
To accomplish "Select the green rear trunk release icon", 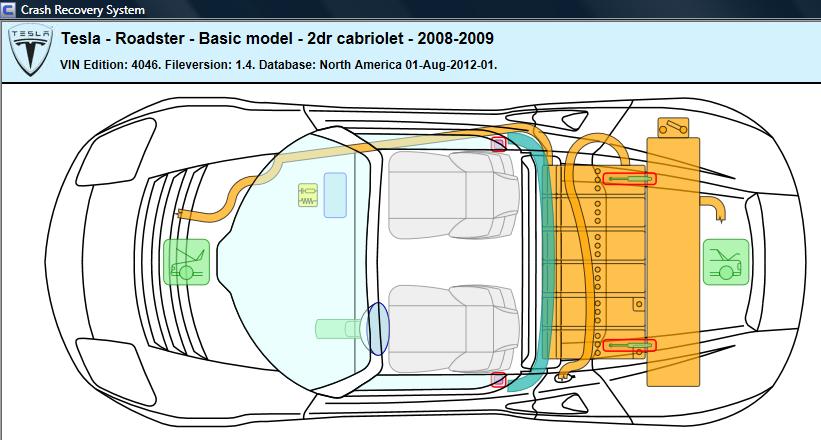I will pyautogui.click(x=726, y=262).
